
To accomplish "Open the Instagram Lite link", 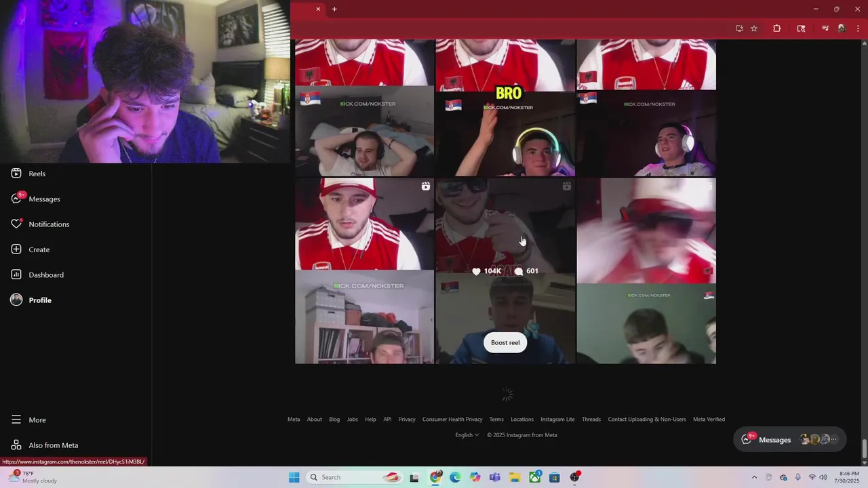I will click(x=557, y=419).
